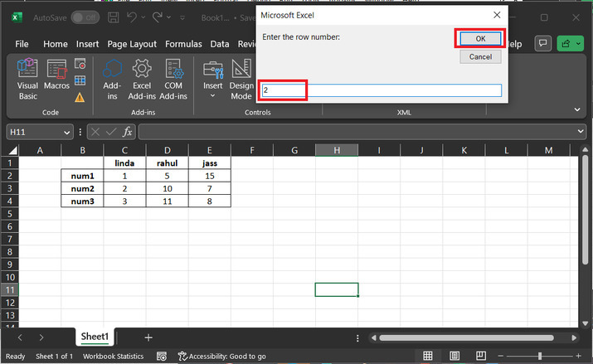Click Cancel in the input dialog
The image size is (593, 364).
click(x=480, y=56)
